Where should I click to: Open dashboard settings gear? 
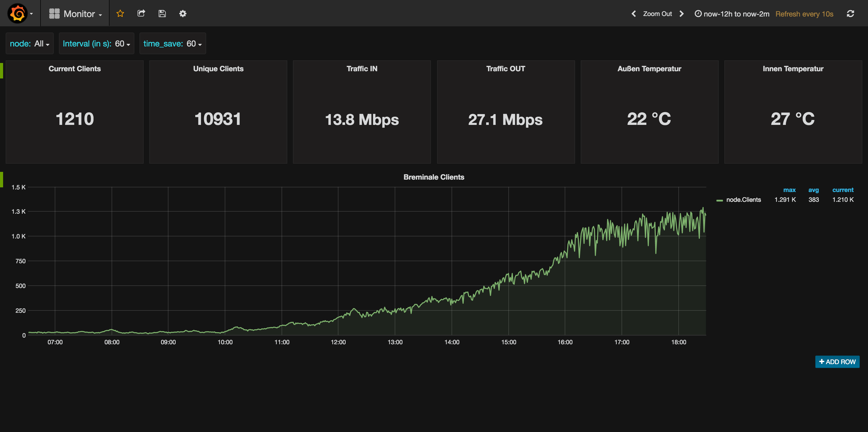coord(183,13)
